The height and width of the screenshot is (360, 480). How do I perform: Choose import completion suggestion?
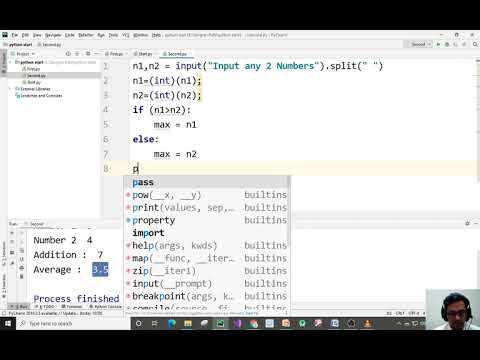(x=206, y=233)
